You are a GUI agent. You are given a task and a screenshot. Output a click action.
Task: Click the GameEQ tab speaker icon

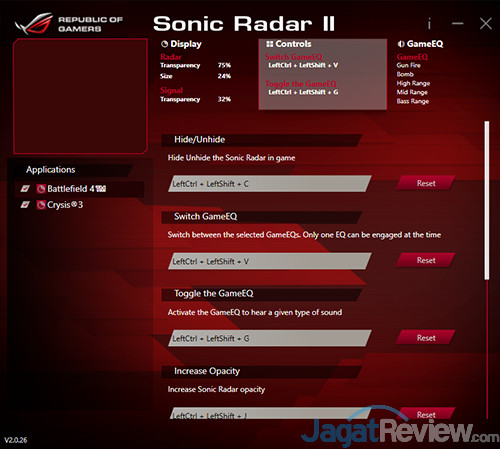(x=401, y=44)
